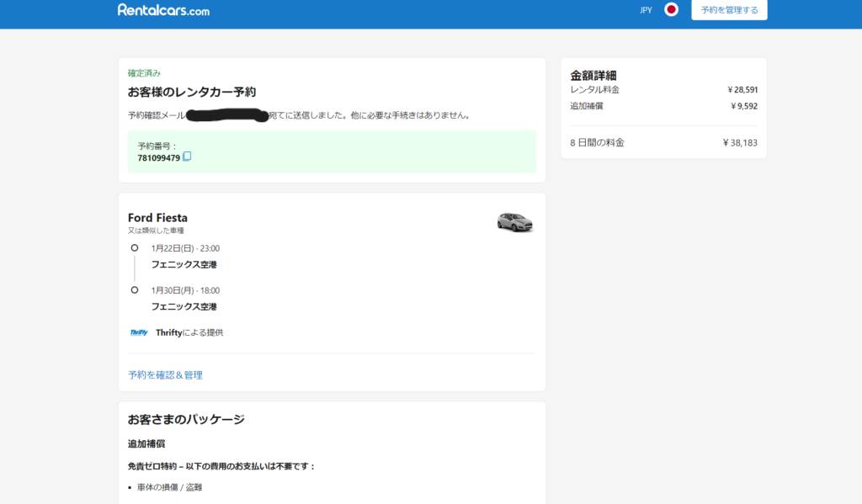Screen dimensions: 862x504
Task: Click the drop-off date 1月30日(月) · 18:00
Action: click(x=185, y=291)
